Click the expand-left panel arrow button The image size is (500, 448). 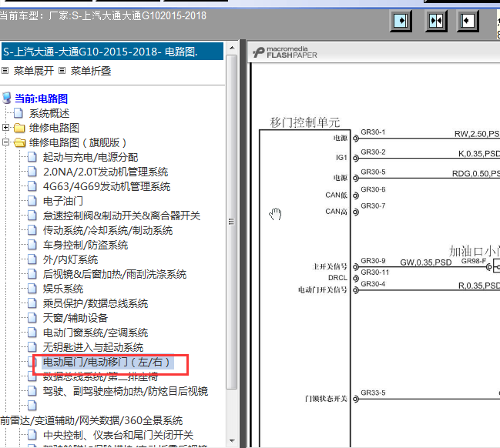(468, 22)
